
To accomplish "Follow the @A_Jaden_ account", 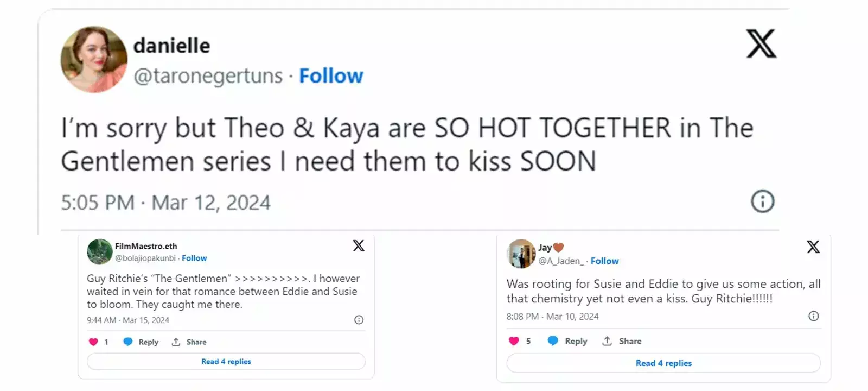I will pos(604,261).
